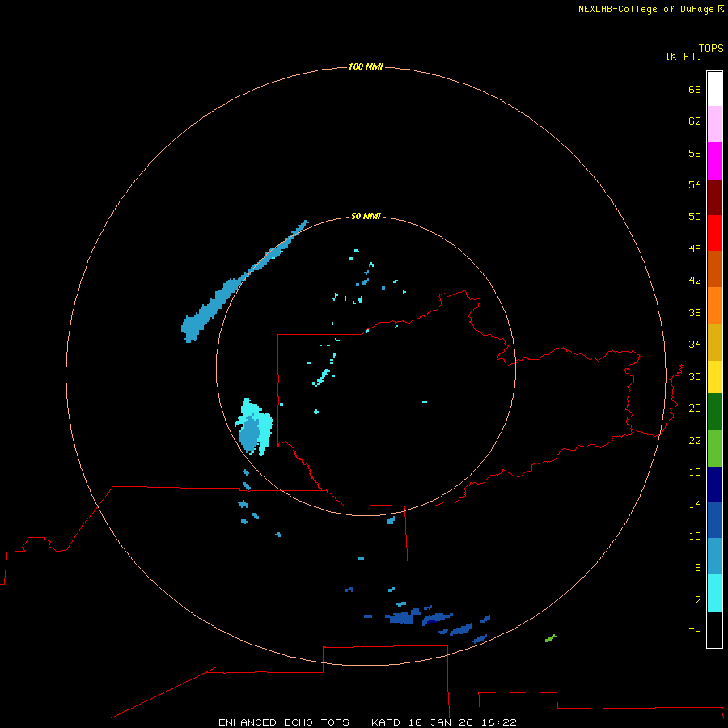Click the light pink 62 legend swatch
The width and height of the screenshot is (728, 728).
click(714, 124)
